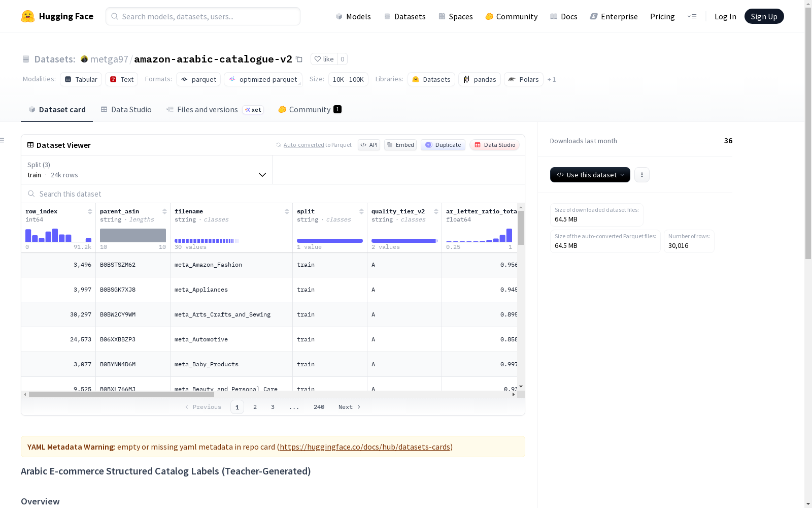Screen dimensions: 812x508
Task: Open Docs in top navigation
Action: [x=564, y=16]
